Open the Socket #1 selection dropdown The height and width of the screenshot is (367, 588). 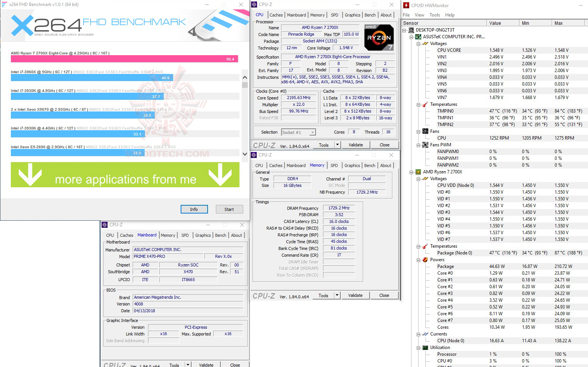coord(313,132)
